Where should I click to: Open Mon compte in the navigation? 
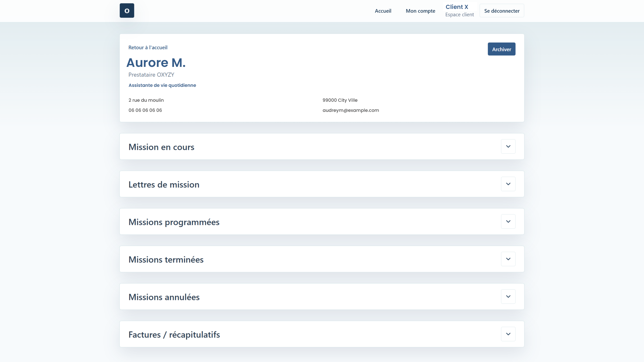(x=420, y=11)
